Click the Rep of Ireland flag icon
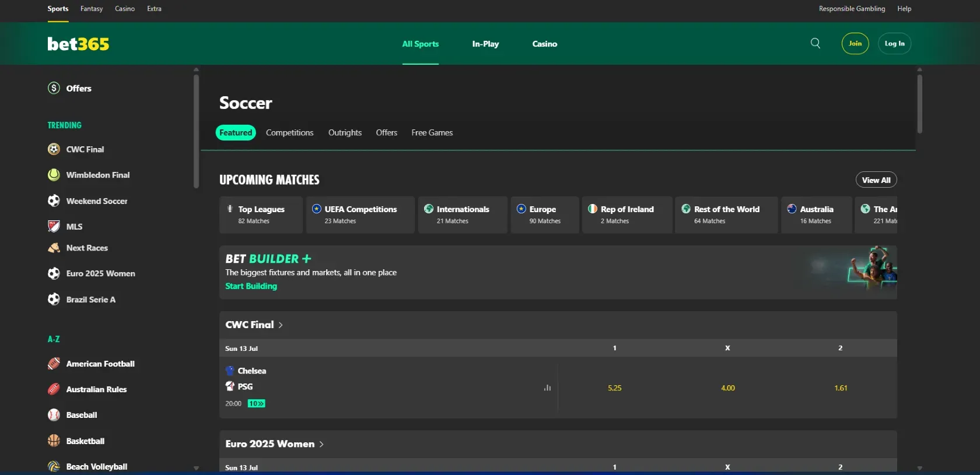 pyautogui.click(x=593, y=209)
